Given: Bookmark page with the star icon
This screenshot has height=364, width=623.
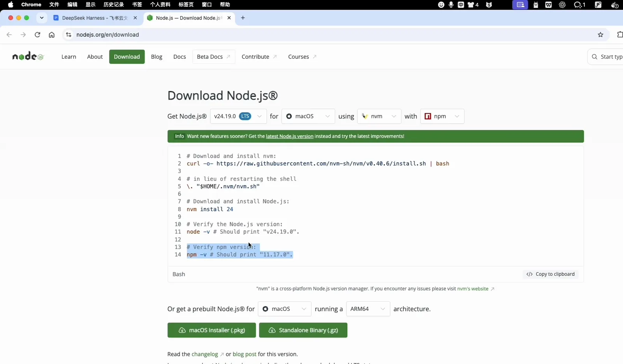Looking at the screenshot, I should 600,35.
